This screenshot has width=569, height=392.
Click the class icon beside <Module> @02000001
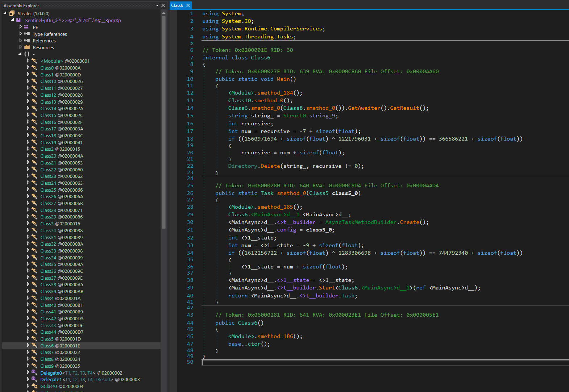coord(34,61)
